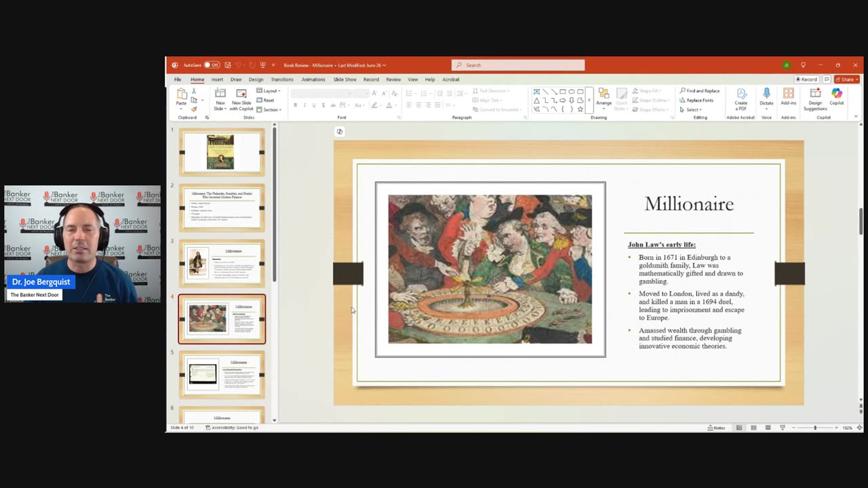Switch to Slide Sorter view

753,428
